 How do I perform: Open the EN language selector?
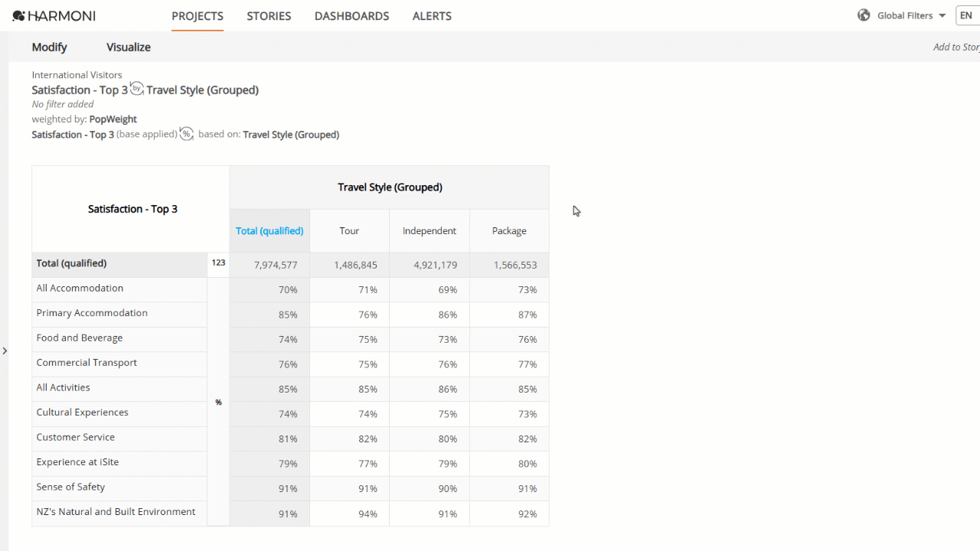(967, 15)
